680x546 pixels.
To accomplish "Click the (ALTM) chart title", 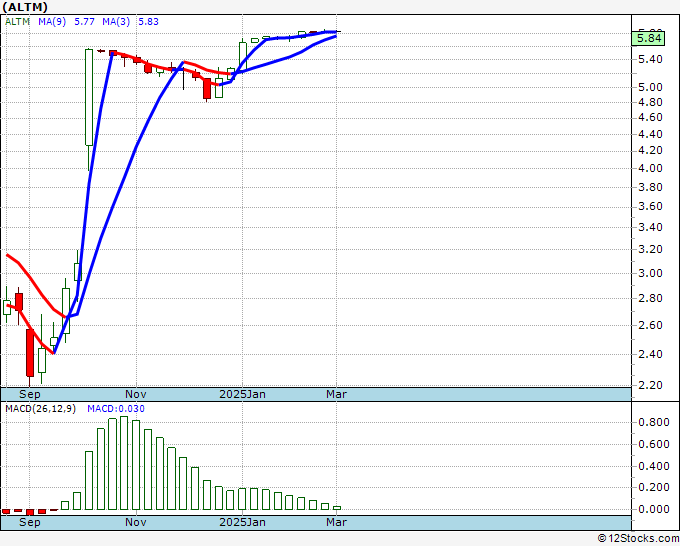I will click(25, 7).
